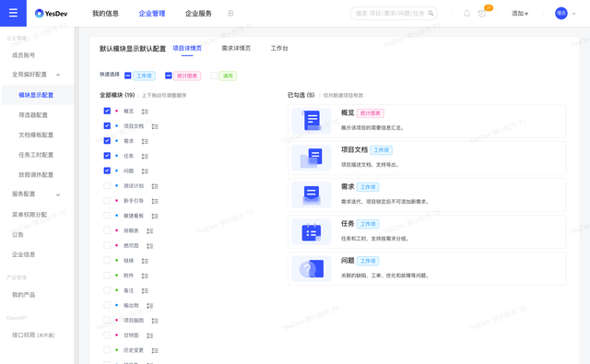Image resolution: width=590 pixels, height=364 pixels.
Task: Switch to the 项目详情页 tab
Action: coord(187,48)
